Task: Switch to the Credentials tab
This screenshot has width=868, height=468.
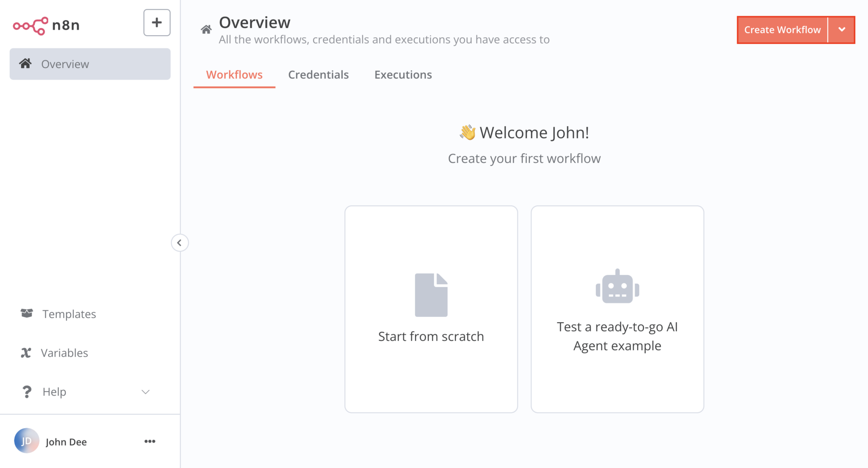Action: click(x=318, y=75)
